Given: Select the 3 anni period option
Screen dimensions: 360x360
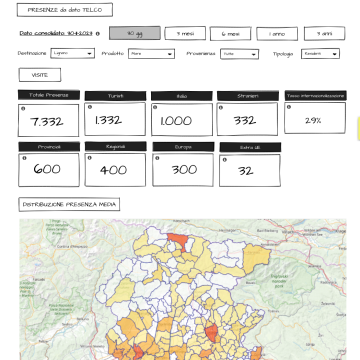Looking at the screenshot, I should pos(324,34).
